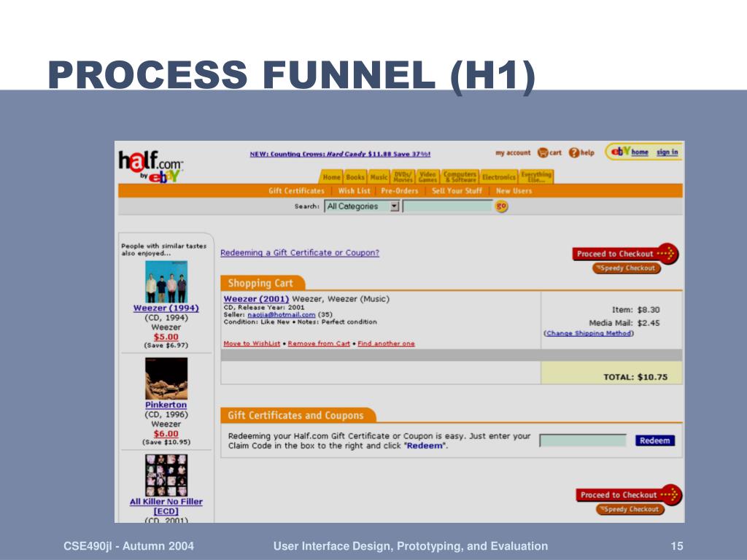Select Gift Certificates in orange bar
The height and width of the screenshot is (560, 747).
tap(296, 191)
